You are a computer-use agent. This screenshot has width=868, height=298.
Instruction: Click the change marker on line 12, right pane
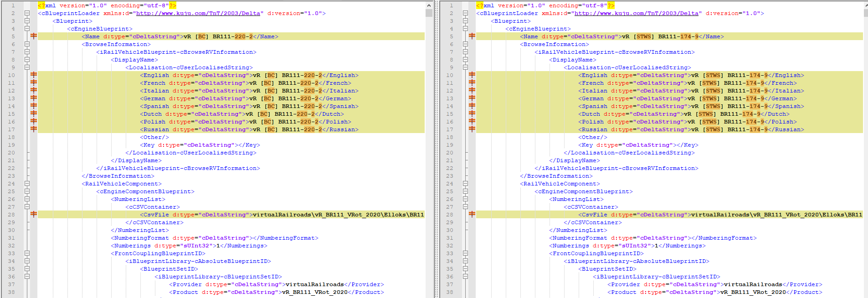click(x=472, y=90)
